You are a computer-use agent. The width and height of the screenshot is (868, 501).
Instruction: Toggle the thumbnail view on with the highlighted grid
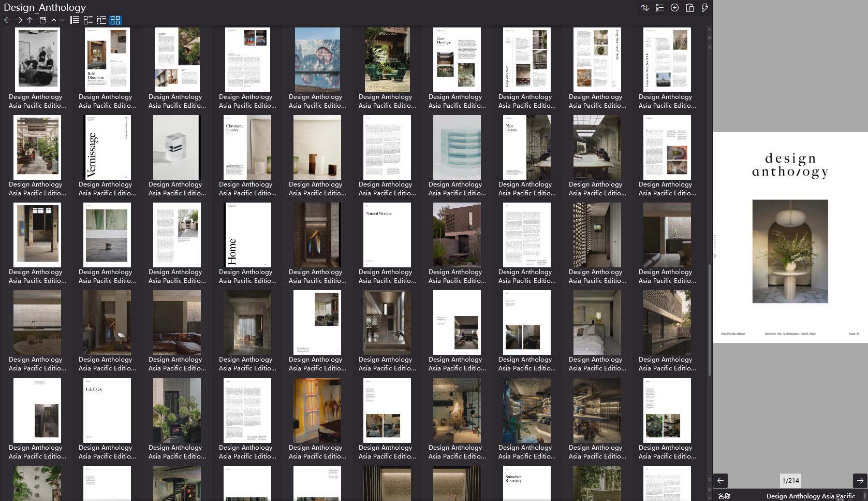pyautogui.click(x=115, y=20)
